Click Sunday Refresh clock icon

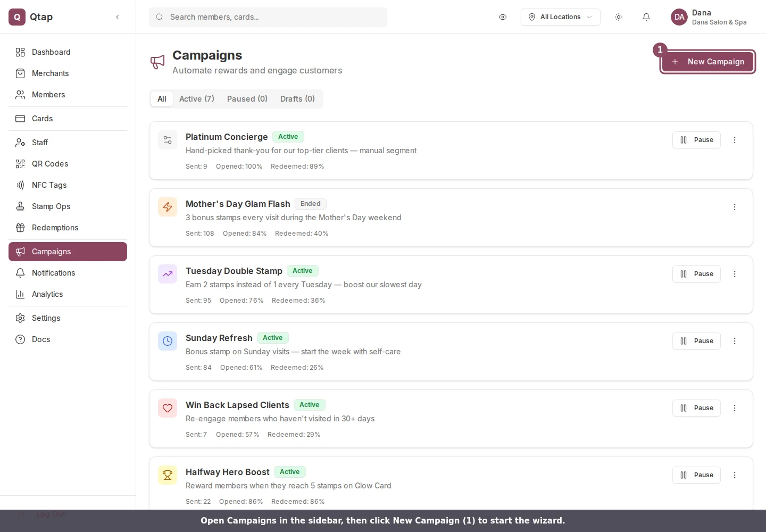coord(168,342)
